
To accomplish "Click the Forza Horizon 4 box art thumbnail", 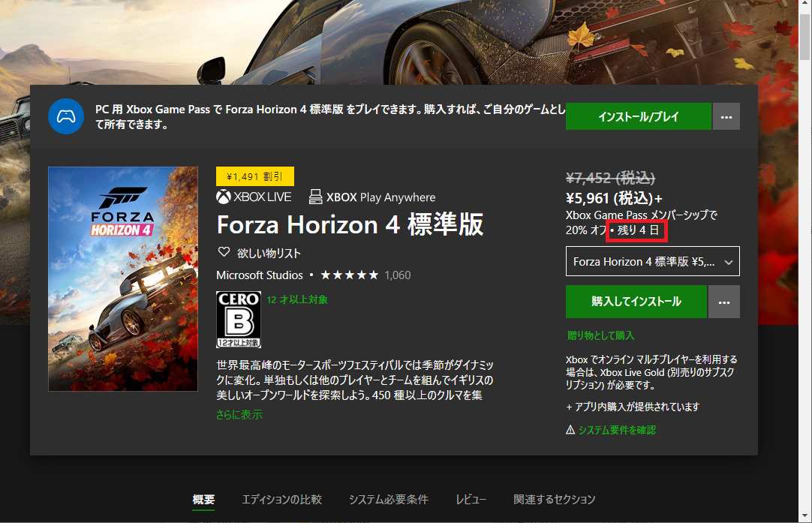I will click(123, 278).
